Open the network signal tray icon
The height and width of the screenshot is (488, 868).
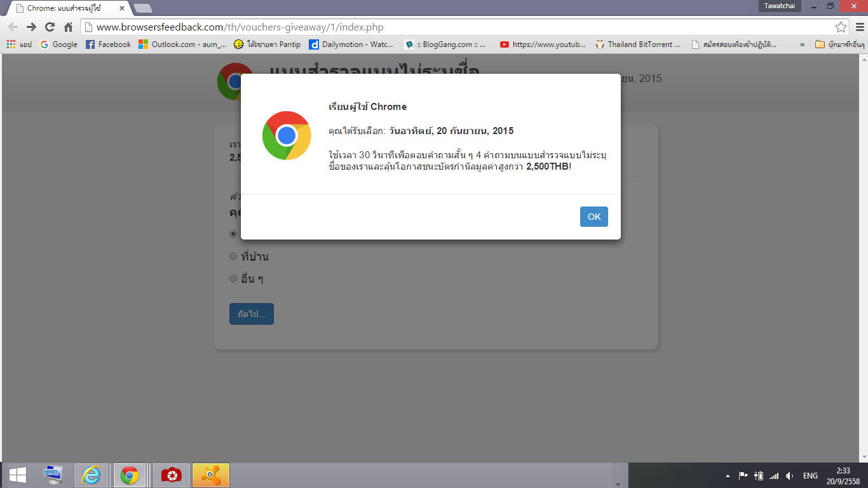(774, 476)
